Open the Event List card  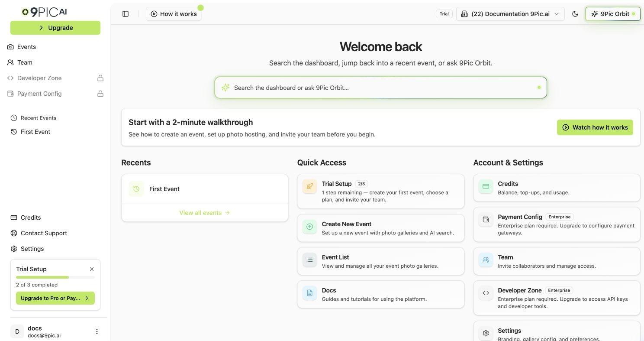381,261
